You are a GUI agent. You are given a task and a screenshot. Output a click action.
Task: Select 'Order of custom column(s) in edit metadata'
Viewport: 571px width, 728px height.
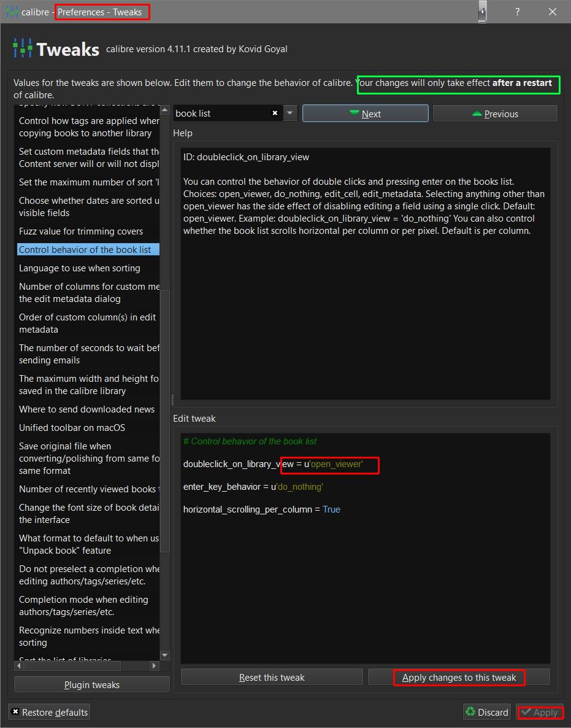(x=88, y=323)
